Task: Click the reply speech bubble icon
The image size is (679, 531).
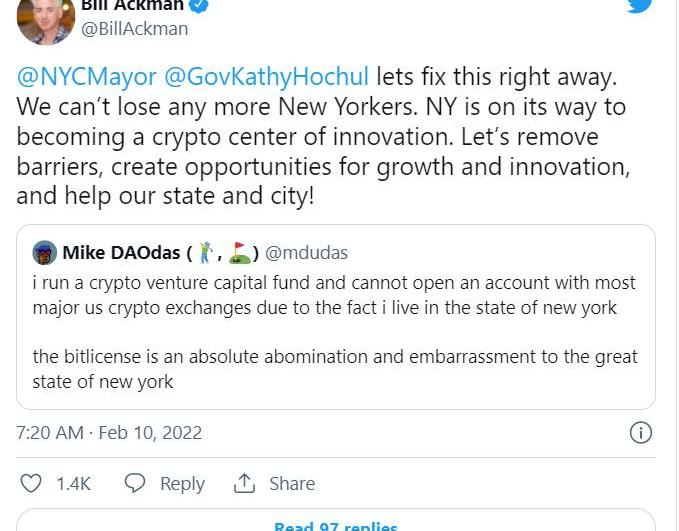Action: 135,483
